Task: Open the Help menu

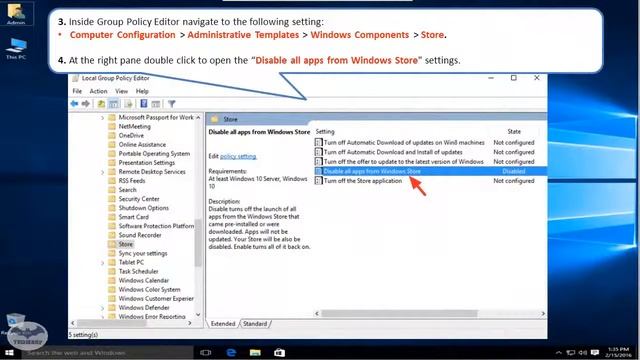Action: pyautogui.click(x=142, y=91)
